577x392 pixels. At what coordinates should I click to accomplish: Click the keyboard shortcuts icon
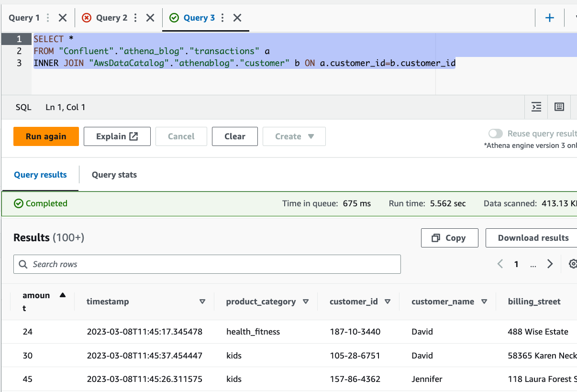559,107
